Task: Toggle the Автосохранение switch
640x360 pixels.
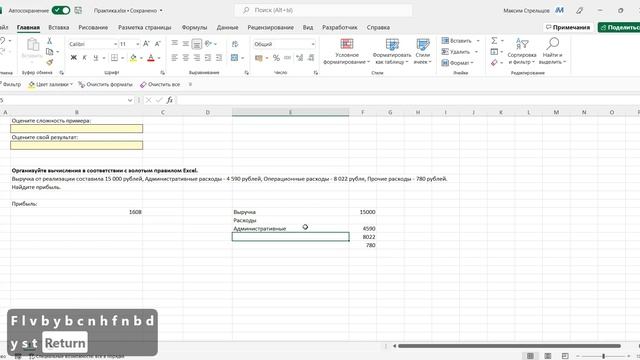Action: [61, 10]
